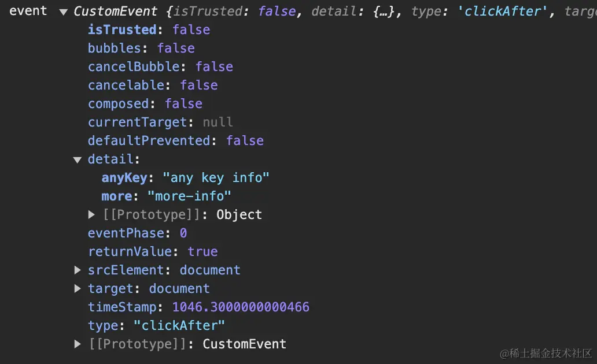Select the cancelBubble false value
This screenshot has height=364, width=597.
(x=214, y=66)
